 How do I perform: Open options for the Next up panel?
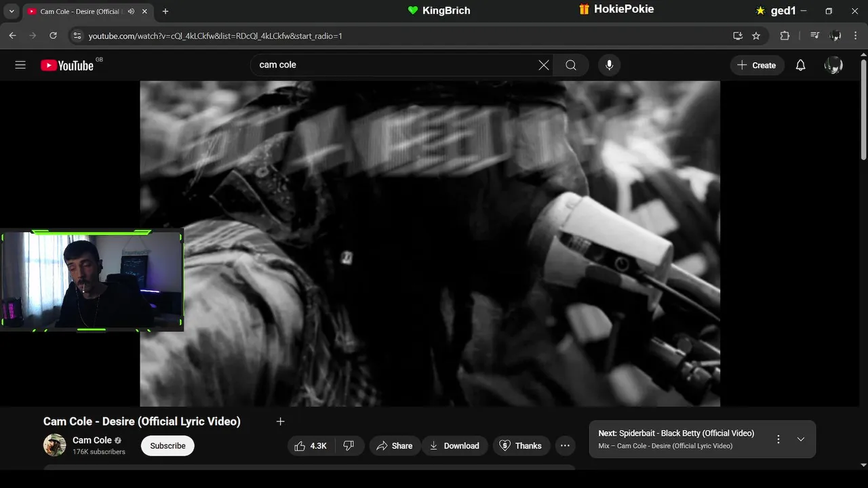click(x=778, y=439)
